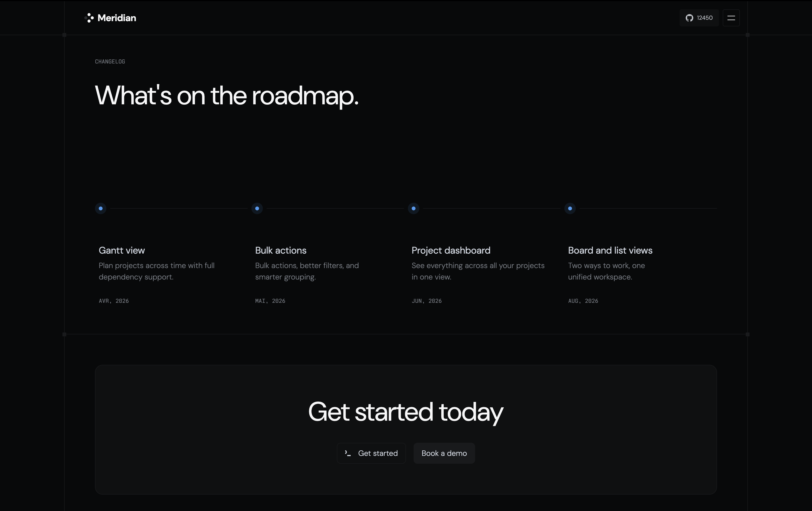This screenshot has width=812, height=511.
Task: Click the Board and list views heading
Action: (x=610, y=251)
